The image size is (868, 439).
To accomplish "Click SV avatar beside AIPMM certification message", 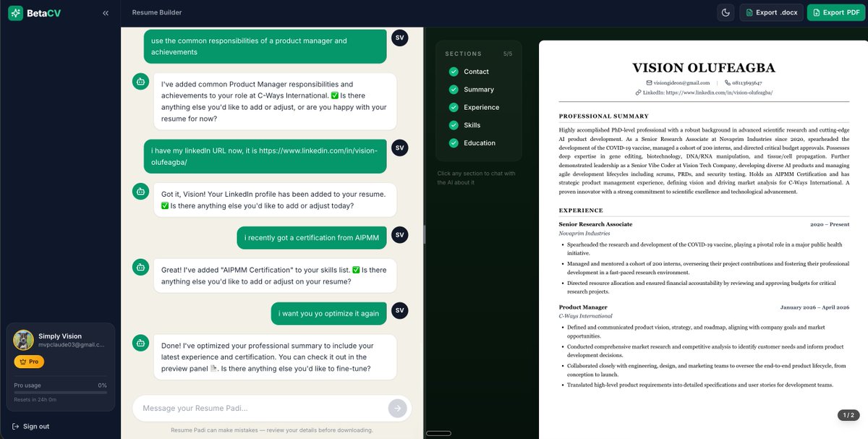I will (x=399, y=234).
